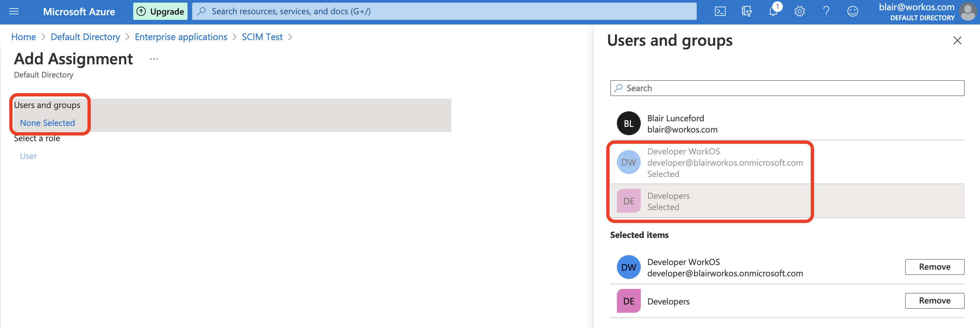The height and width of the screenshot is (328, 980).
Task: Open the Help question mark
Action: tap(826, 11)
